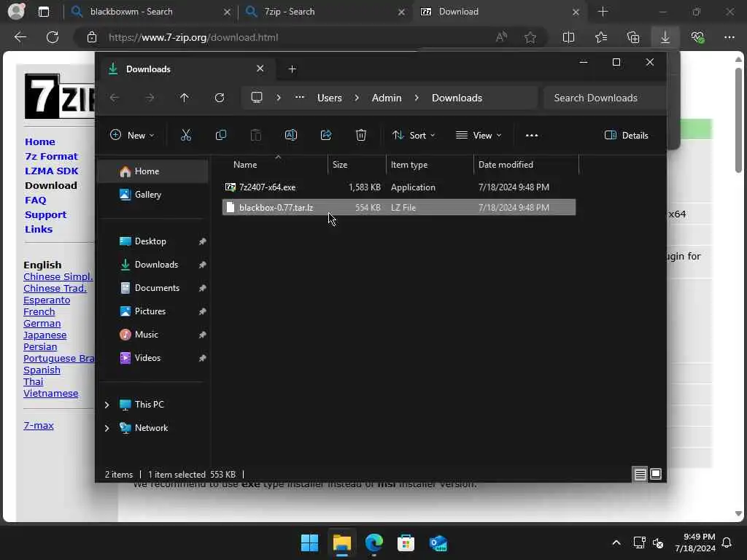The width and height of the screenshot is (747, 560).
Task: Reload the 7-zip download page
Action: pos(53,37)
